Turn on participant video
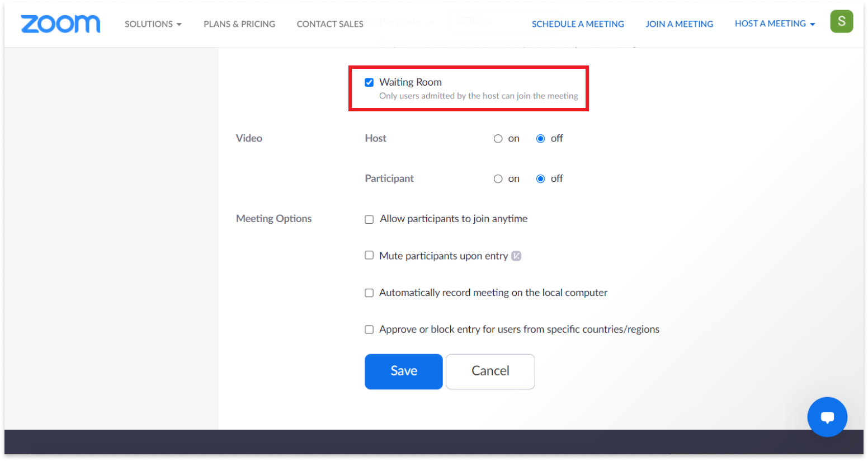 pos(498,178)
